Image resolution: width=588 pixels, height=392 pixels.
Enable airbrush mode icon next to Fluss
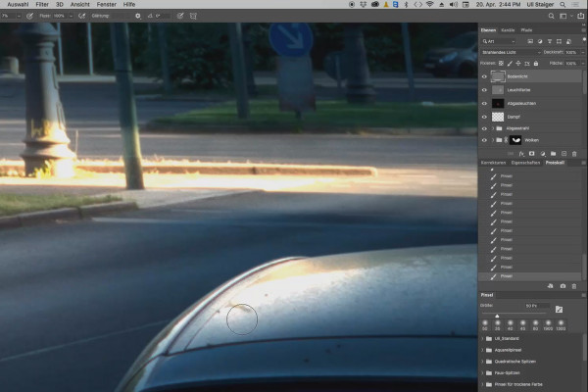coord(81,16)
